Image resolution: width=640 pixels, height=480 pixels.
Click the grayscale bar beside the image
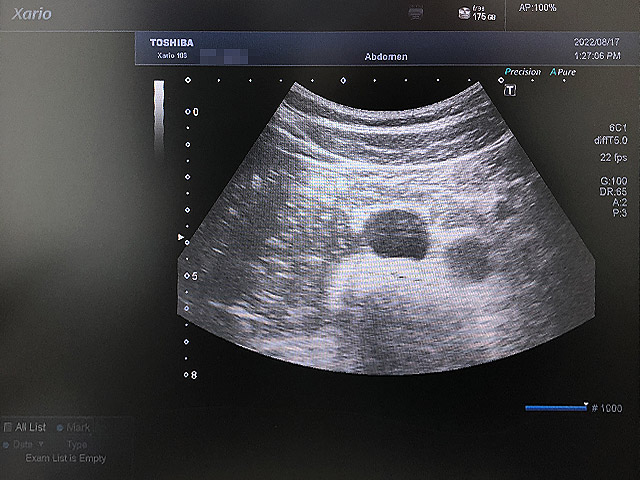click(159, 116)
